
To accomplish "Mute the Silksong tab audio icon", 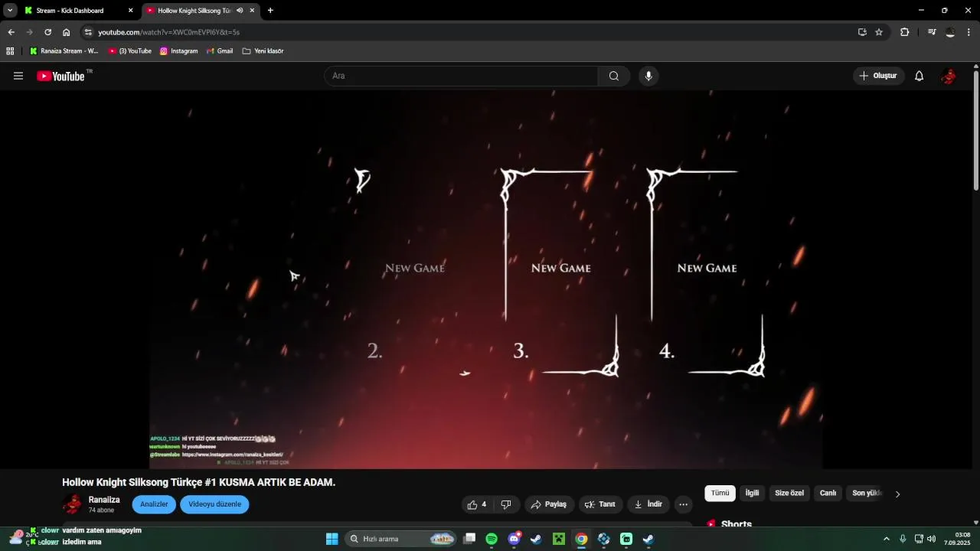I will pyautogui.click(x=240, y=11).
